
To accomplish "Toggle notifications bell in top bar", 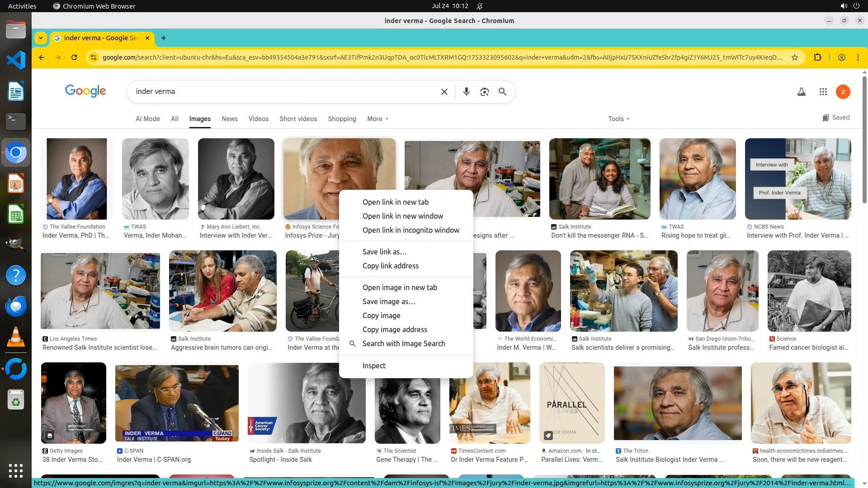I will pos(480,6).
